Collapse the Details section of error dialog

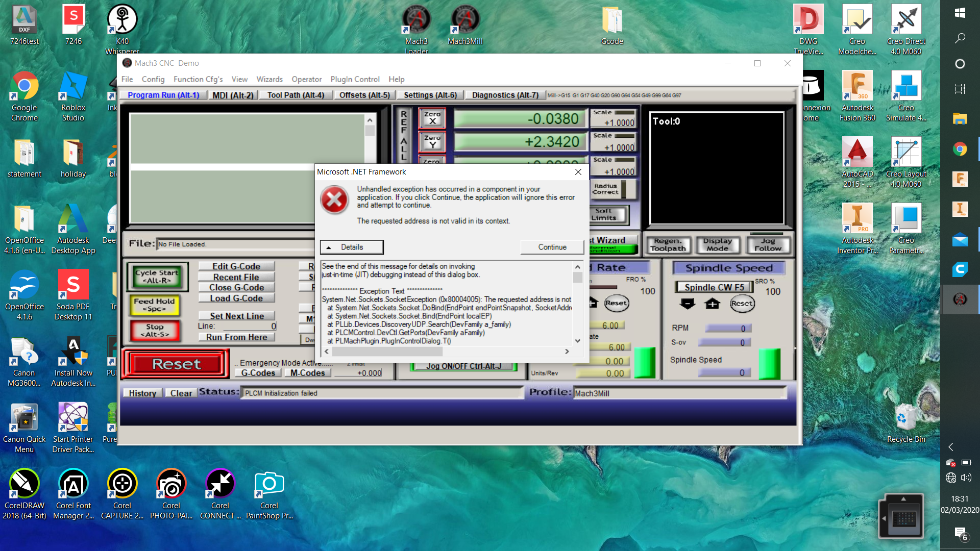[x=351, y=247]
